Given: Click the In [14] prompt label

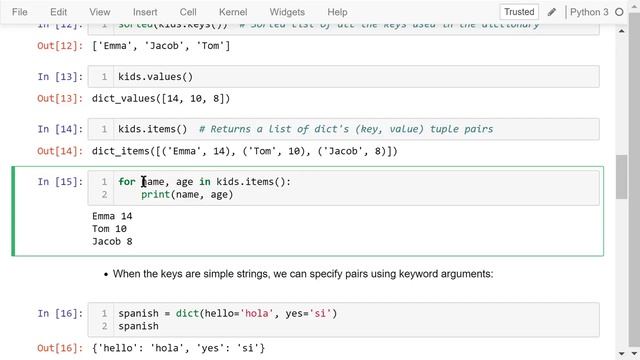Looking at the screenshot, I should coord(60,129).
